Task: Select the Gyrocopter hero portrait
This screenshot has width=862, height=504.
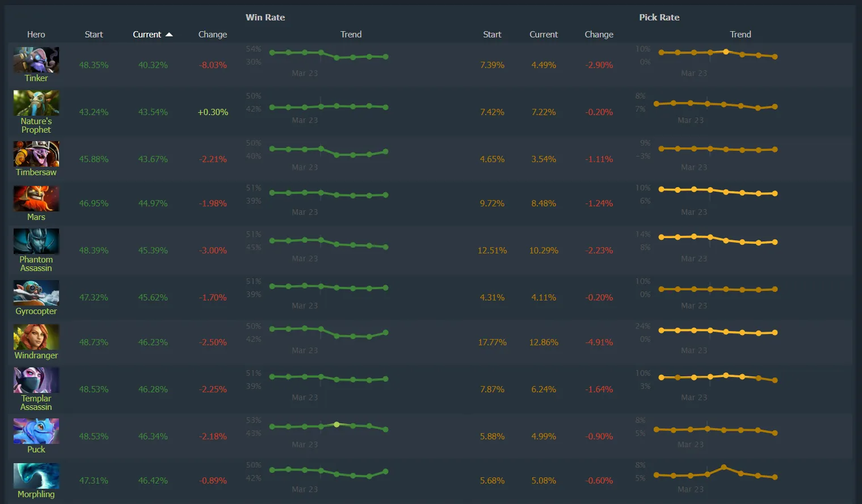Action: pos(36,292)
